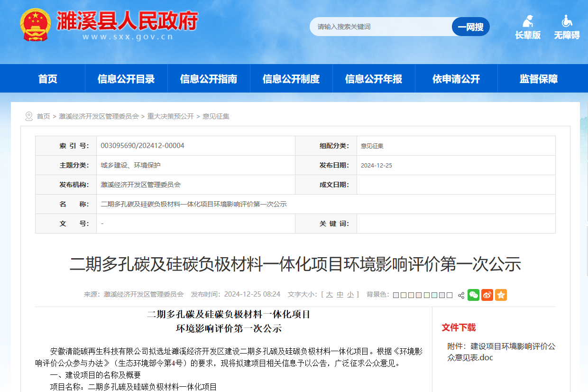Click the national emblem logo
This screenshot has height=392, width=588.
35,25
